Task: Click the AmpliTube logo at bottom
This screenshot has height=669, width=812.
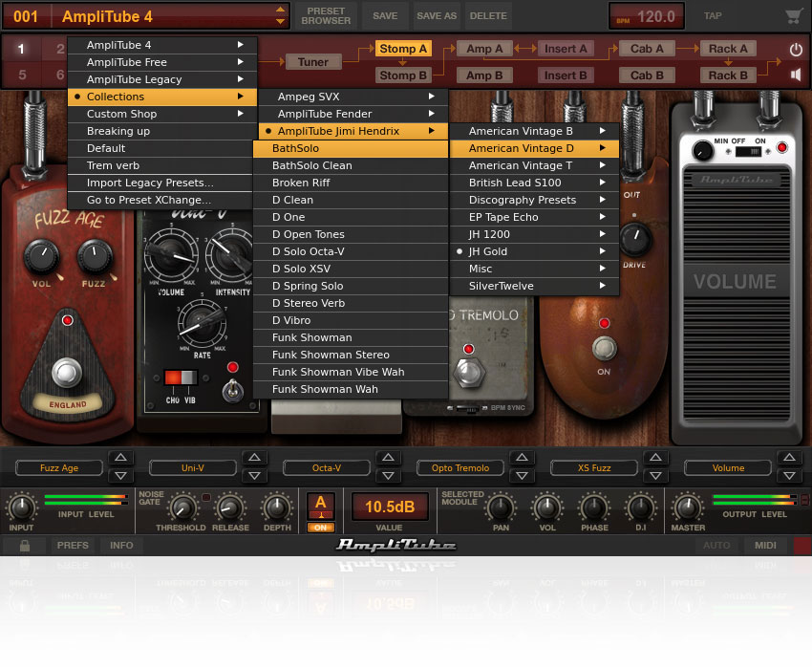Action: (396, 545)
